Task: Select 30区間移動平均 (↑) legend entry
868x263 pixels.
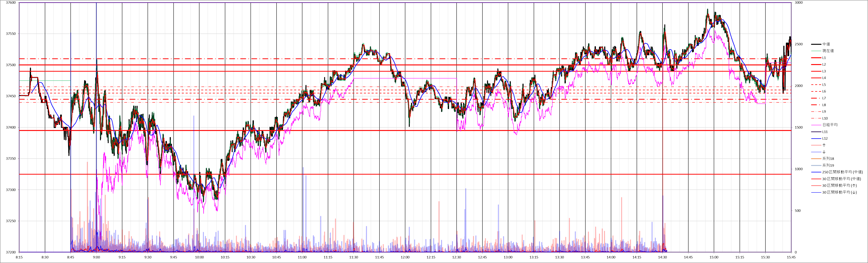Action: click(x=834, y=186)
